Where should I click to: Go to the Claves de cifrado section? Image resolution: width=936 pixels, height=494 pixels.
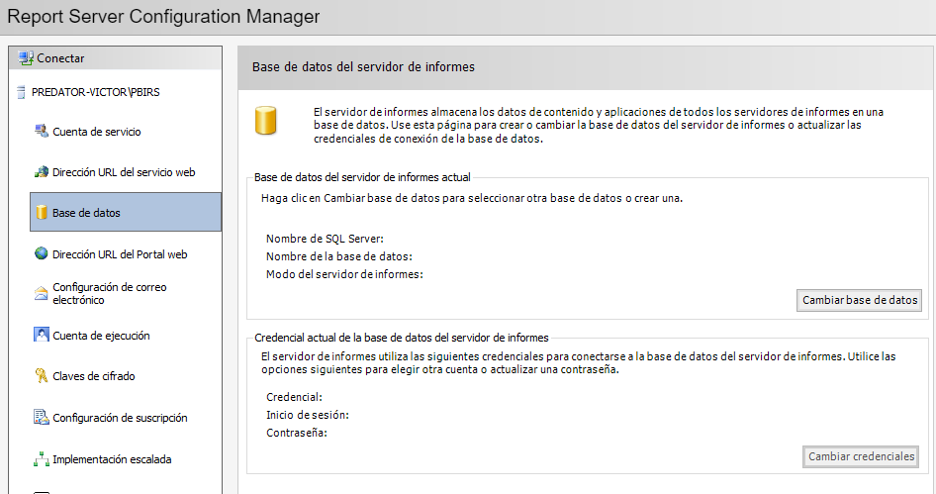pyautogui.click(x=93, y=376)
